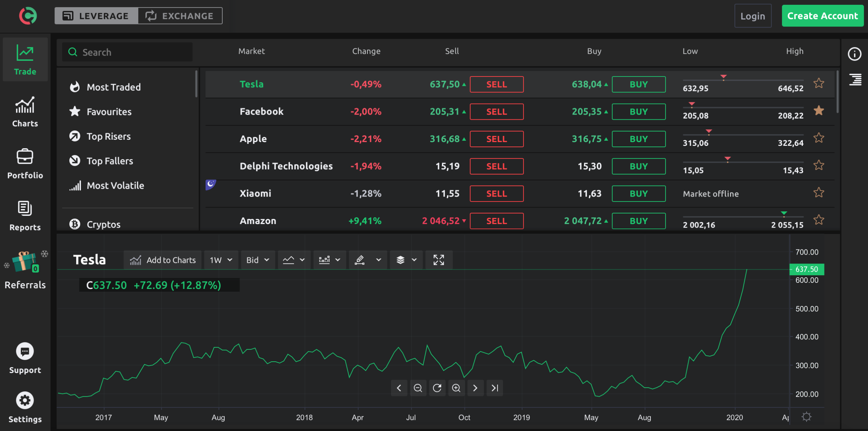Open drawing tools dropdown
The image size is (868, 431).
coord(368,260)
